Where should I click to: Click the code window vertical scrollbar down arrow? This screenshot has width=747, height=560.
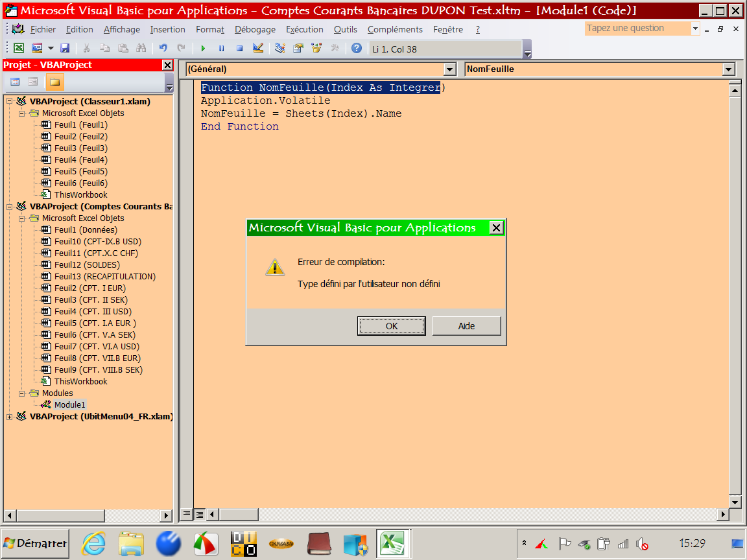[735, 502]
